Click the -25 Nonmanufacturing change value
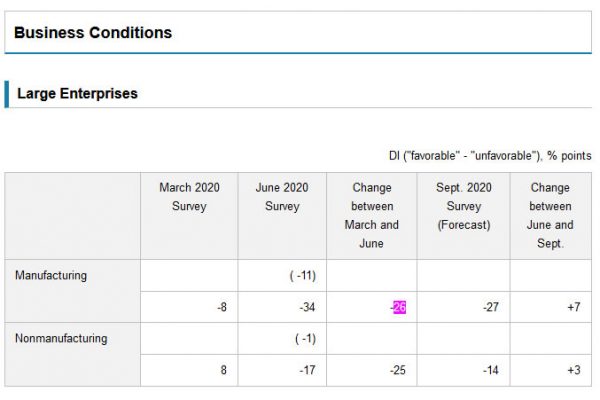600x400 pixels. tap(397, 371)
